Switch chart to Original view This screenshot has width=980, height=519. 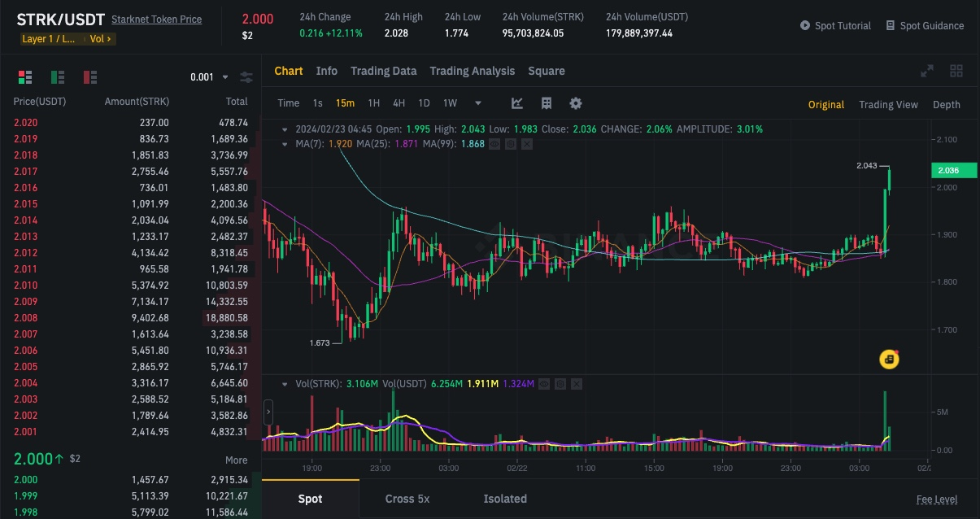826,104
